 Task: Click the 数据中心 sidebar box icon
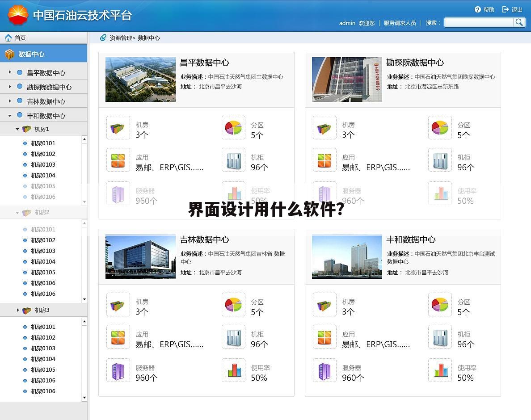click(x=10, y=53)
